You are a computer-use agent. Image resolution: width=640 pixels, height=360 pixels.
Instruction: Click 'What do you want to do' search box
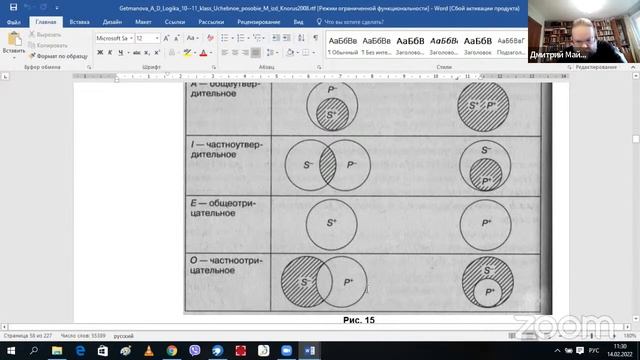[353, 22]
